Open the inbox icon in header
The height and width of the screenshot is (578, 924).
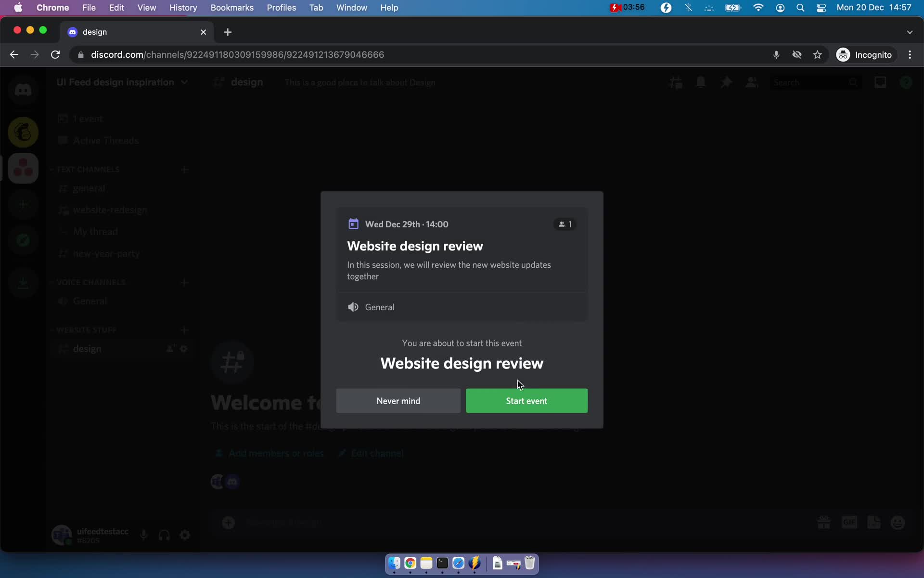click(x=880, y=82)
